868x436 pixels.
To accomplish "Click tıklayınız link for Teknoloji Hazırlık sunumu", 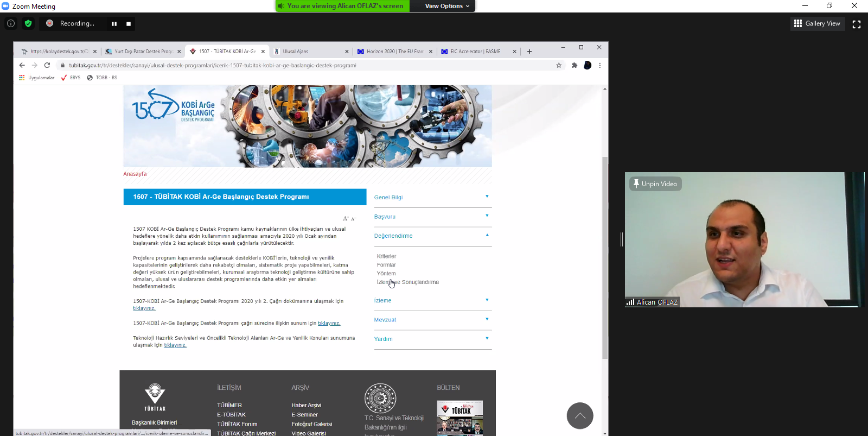I will 175,345.
